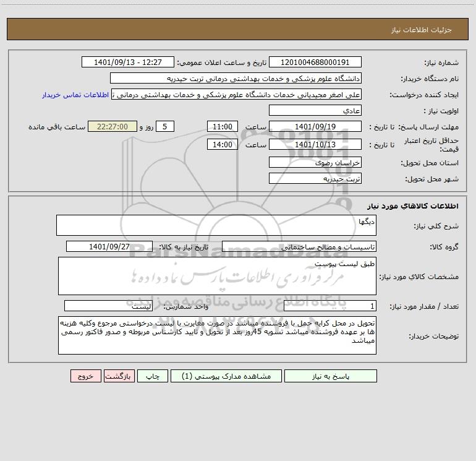
Task: Click the response deadline date 1401/09/19
Action: [315, 126]
